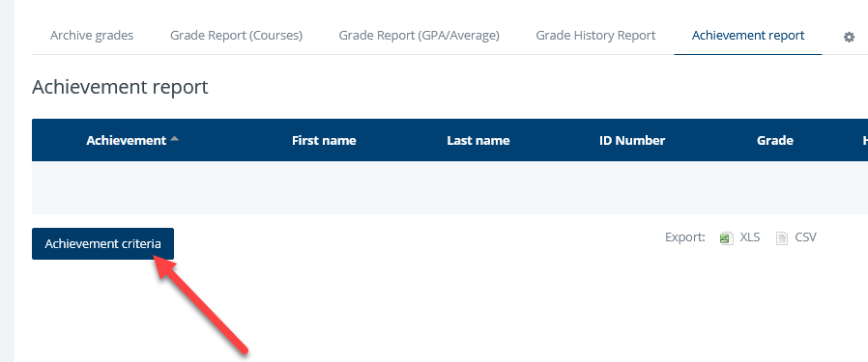
Task: Click the green XLS spreadsheet icon
Action: 726,238
